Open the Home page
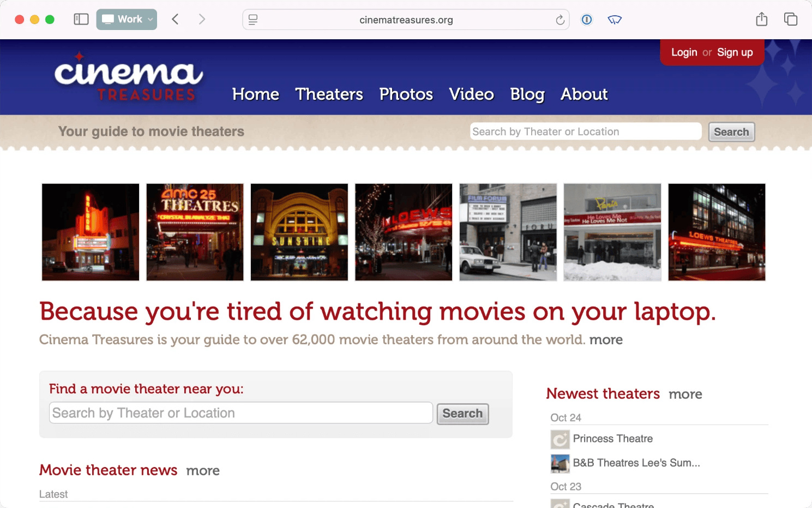 [x=256, y=94]
